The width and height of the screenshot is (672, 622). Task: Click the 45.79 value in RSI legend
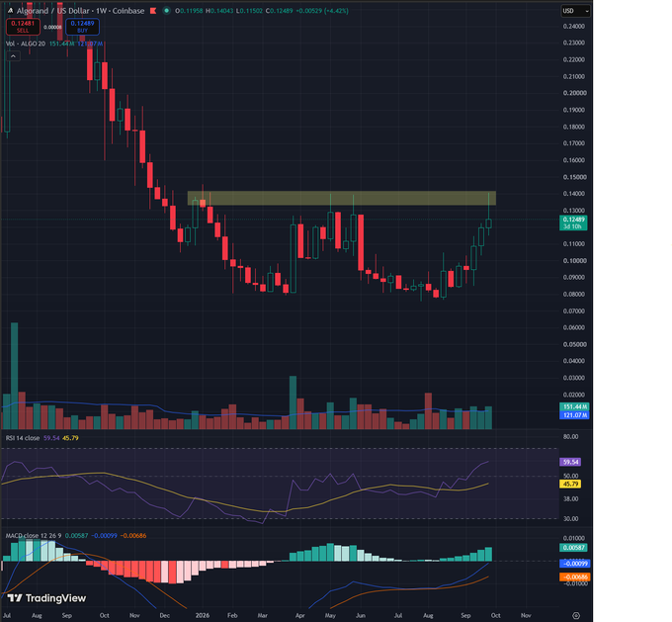(x=71, y=438)
